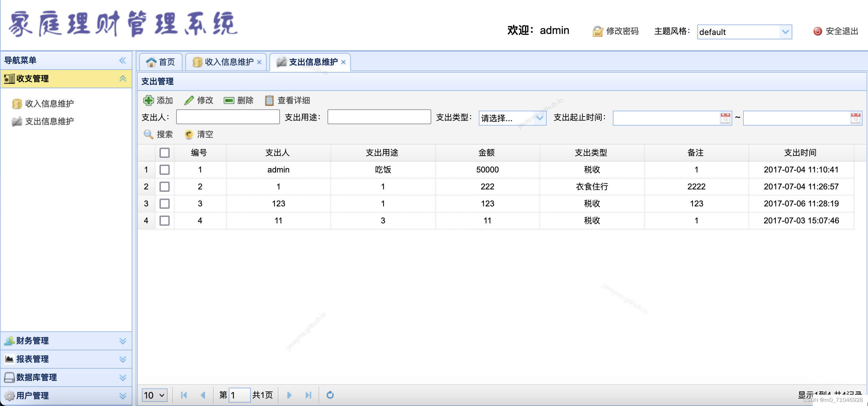Click the red safe logout (安全退出) icon
This screenshot has width=868, height=406.
pos(817,31)
